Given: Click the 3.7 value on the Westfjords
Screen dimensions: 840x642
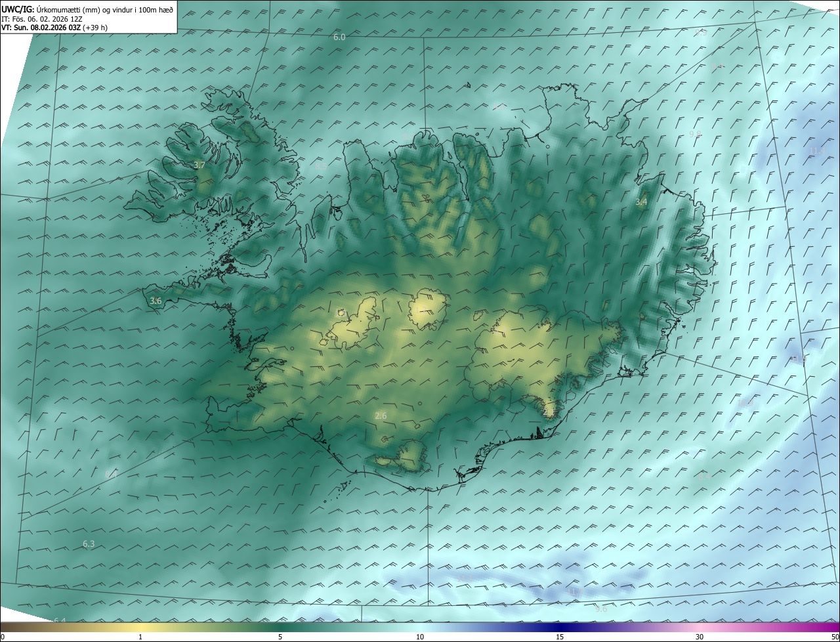Looking at the screenshot, I should tap(200, 165).
